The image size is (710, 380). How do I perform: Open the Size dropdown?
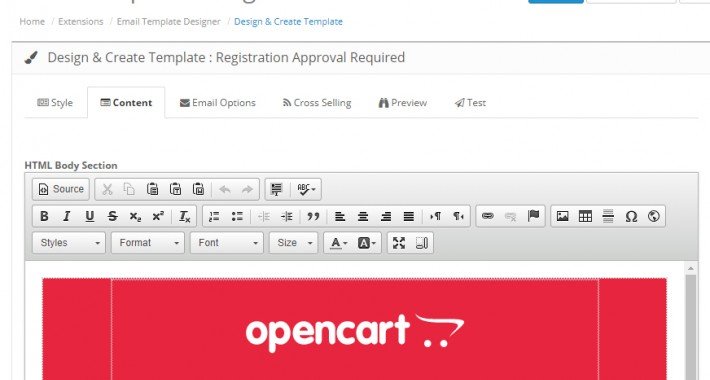click(x=293, y=243)
